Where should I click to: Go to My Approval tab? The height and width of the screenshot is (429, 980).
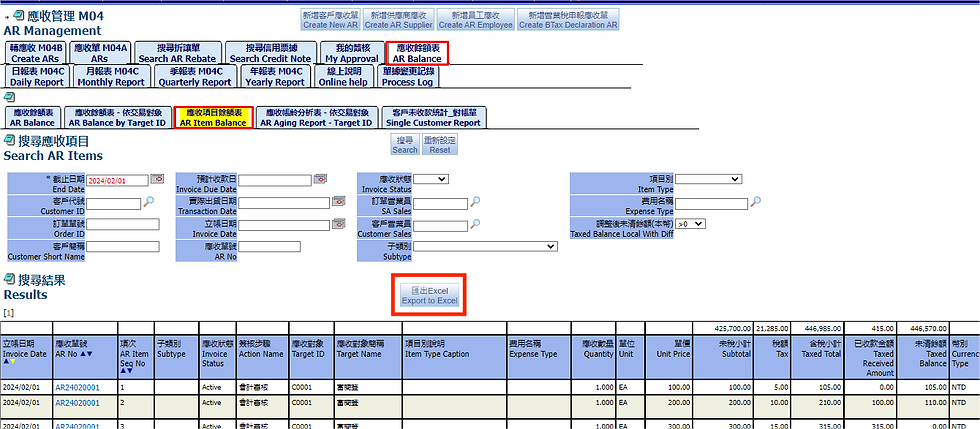point(352,53)
